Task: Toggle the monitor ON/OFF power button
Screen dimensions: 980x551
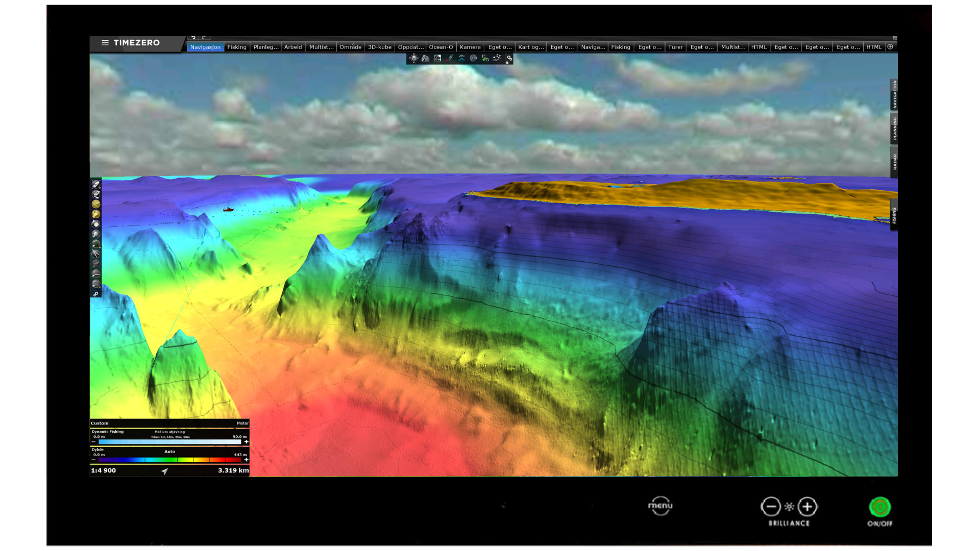Action: (880, 507)
